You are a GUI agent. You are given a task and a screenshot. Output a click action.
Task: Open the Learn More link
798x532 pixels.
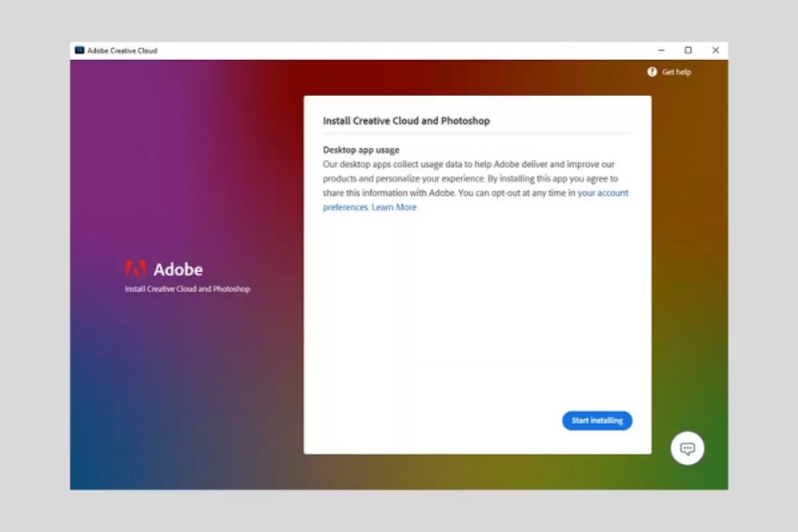pos(394,207)
